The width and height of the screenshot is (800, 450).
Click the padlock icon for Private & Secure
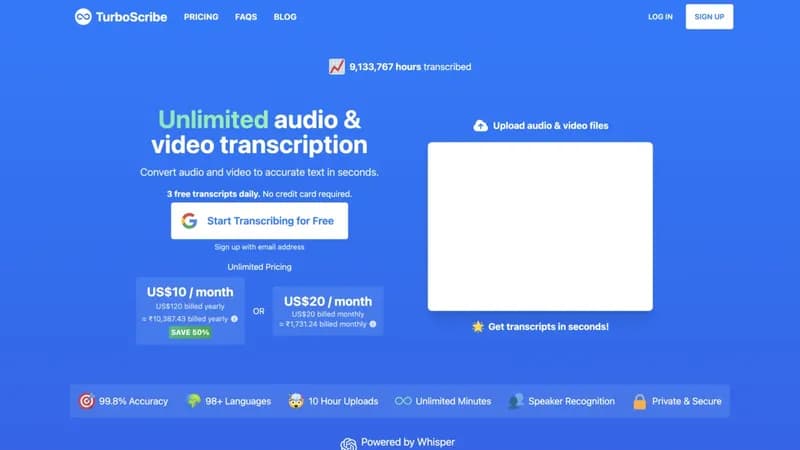click(x=639, y=401)
